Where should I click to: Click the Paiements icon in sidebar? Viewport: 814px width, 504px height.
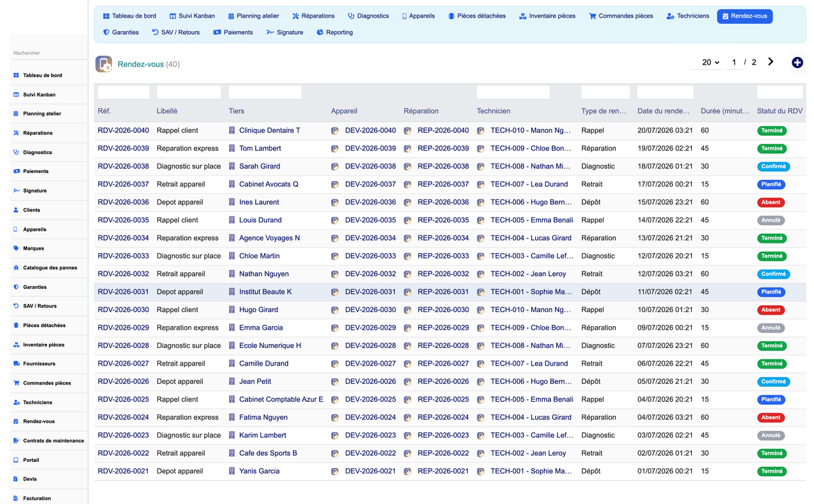16,172
